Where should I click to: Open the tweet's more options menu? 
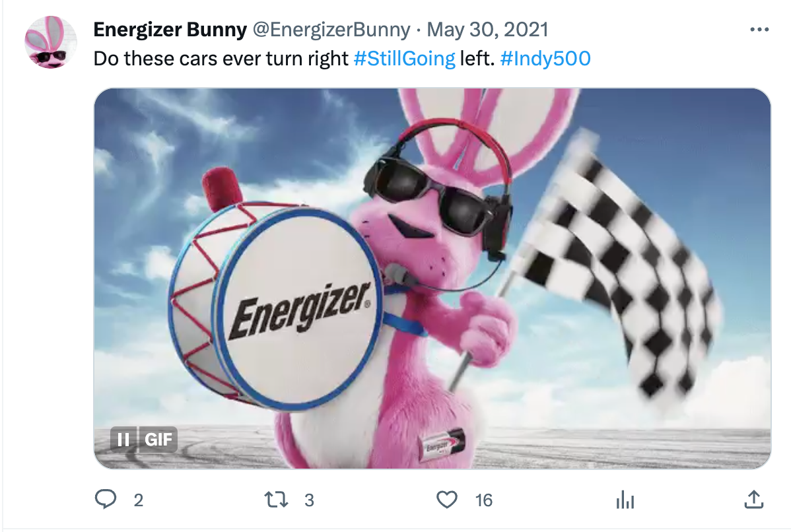(759, 30)
